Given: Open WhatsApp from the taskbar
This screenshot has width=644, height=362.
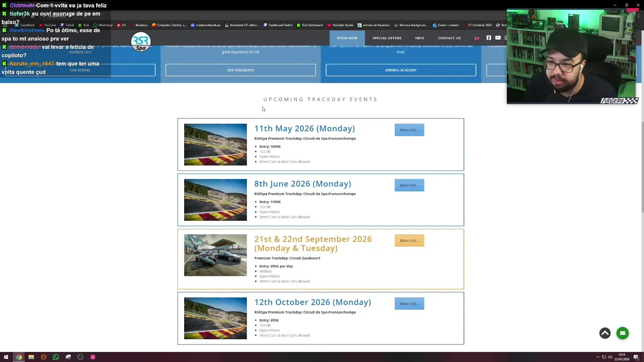Looking at the screenshot, I should click(55, 357).
